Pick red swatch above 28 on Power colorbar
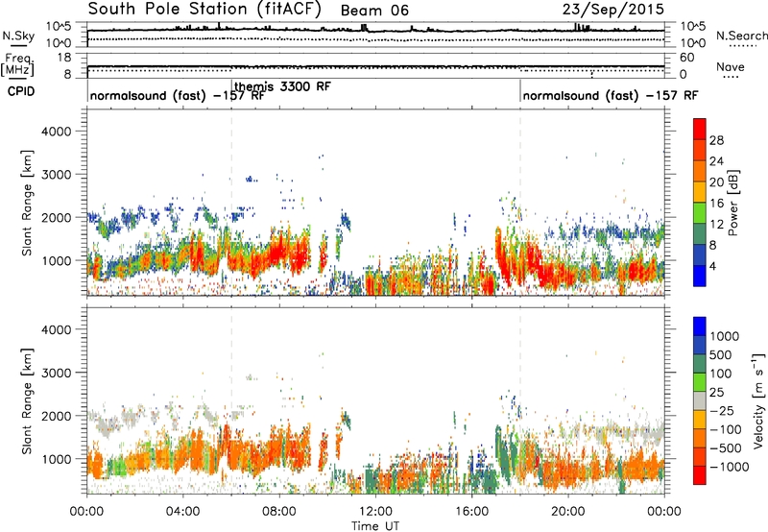This screenshot has height=532, width=768. (x=700, y=129)
